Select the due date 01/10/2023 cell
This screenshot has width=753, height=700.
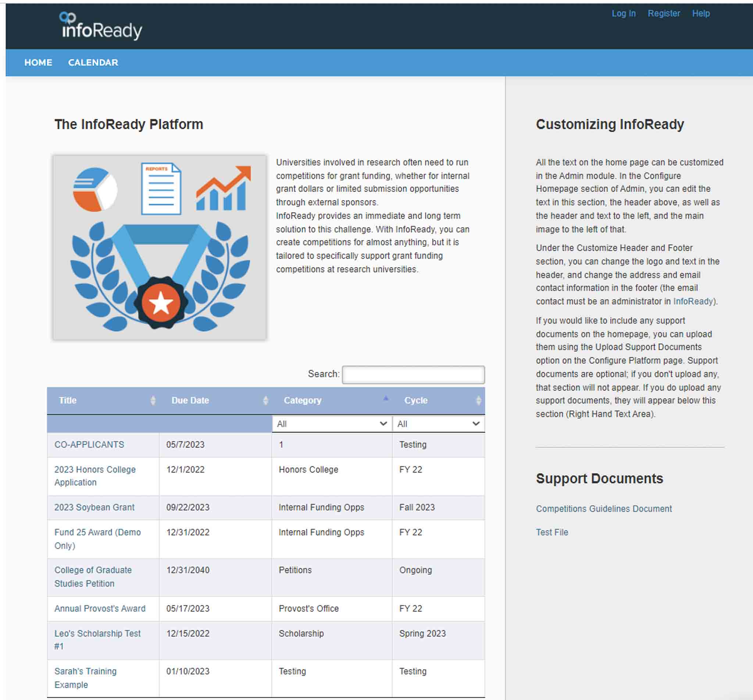tap(215, 678)
